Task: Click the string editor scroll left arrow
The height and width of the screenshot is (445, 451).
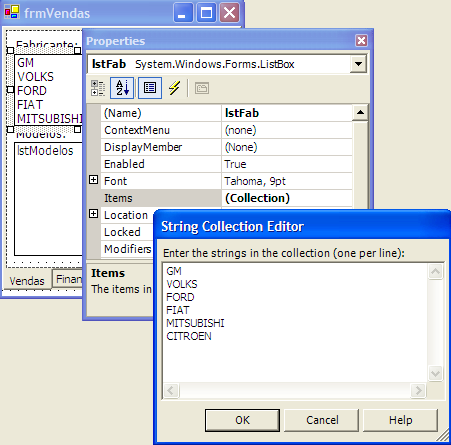Action: point(171,390)
